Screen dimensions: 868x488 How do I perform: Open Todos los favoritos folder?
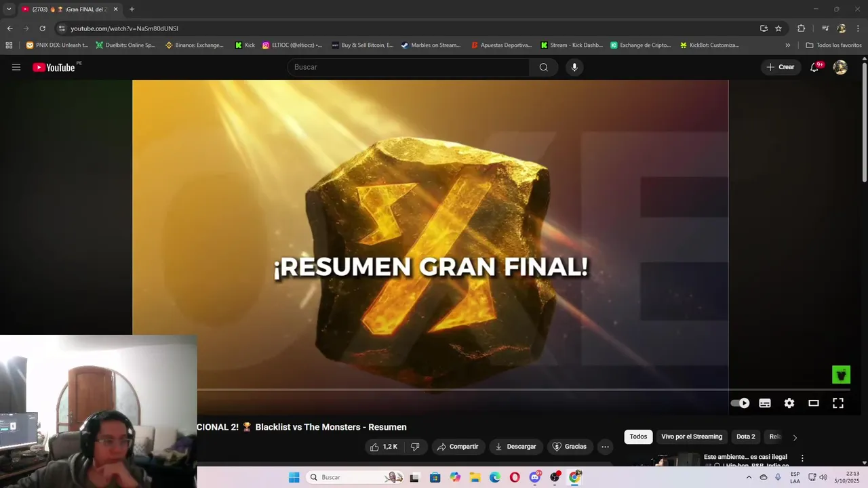pos(833,45)
